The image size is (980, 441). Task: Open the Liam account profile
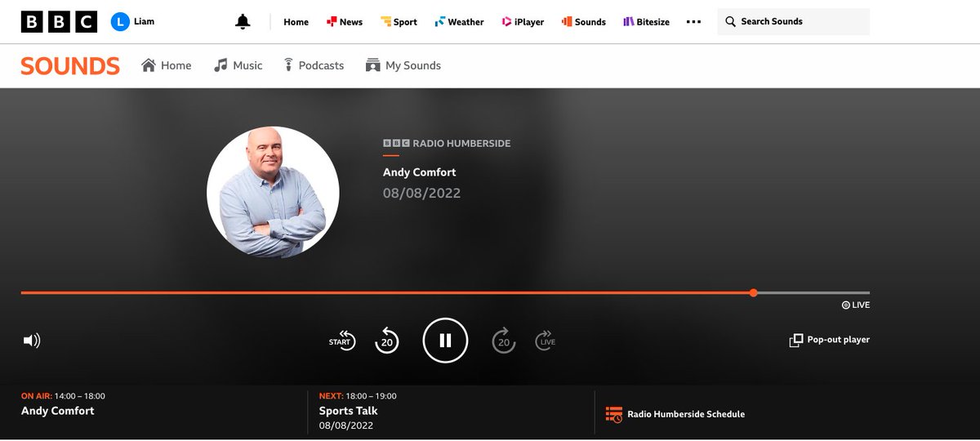click(132, 22)
